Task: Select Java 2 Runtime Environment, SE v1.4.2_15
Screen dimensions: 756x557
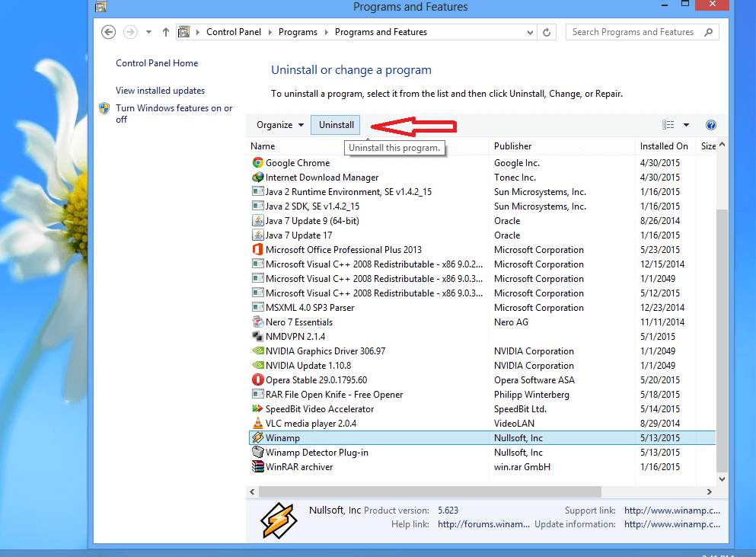Action: pyautogui.click(x=349, y=191)
